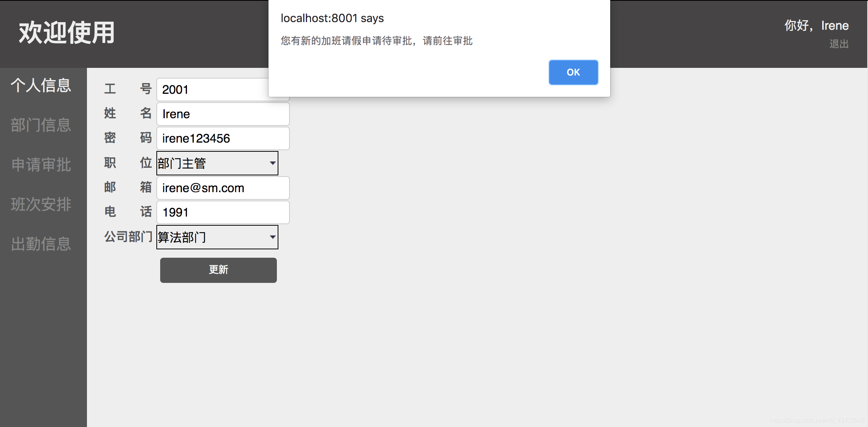Open the 部门信息 sidebar menu
This screenshot has width=868, height=427.
click(41, 125)
